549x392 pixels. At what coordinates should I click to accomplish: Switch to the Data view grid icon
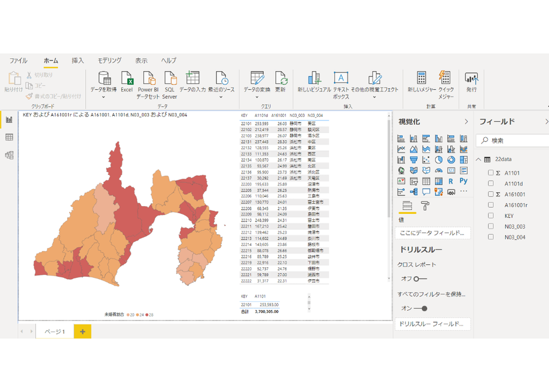tap(9, 137)
